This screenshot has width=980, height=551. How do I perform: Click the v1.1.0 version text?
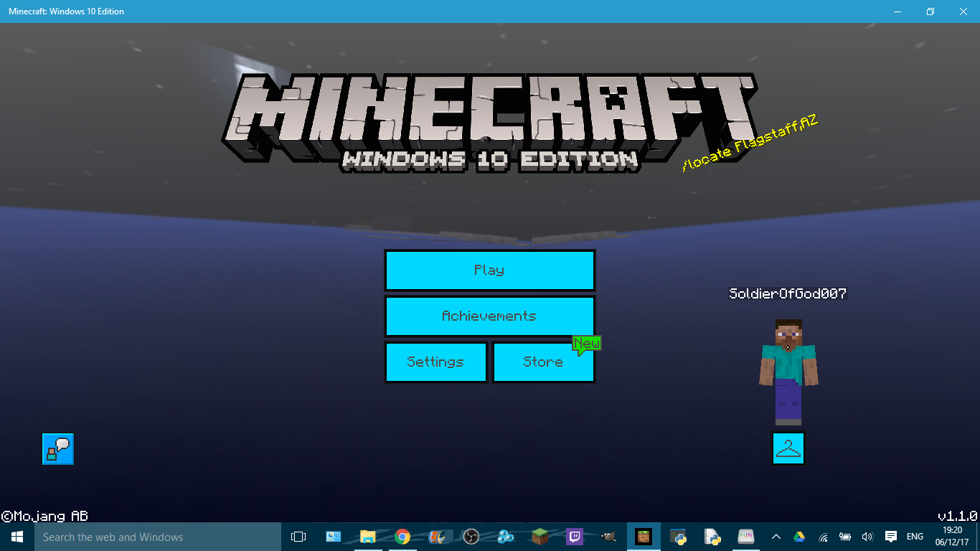[x=958, y=516]
